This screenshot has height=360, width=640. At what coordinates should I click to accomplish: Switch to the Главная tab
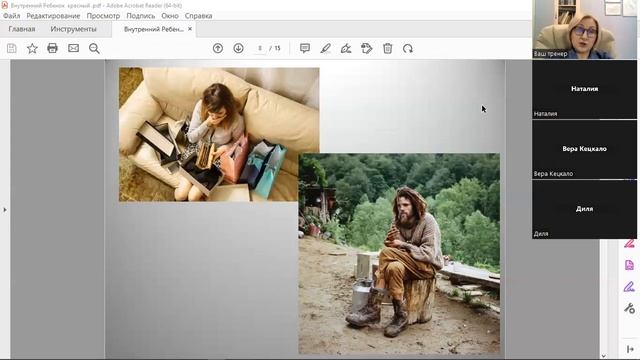(22, 29)
